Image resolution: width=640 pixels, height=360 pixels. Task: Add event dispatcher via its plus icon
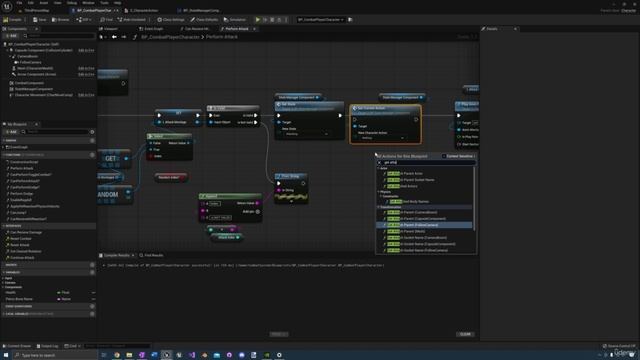pos(92,306)
